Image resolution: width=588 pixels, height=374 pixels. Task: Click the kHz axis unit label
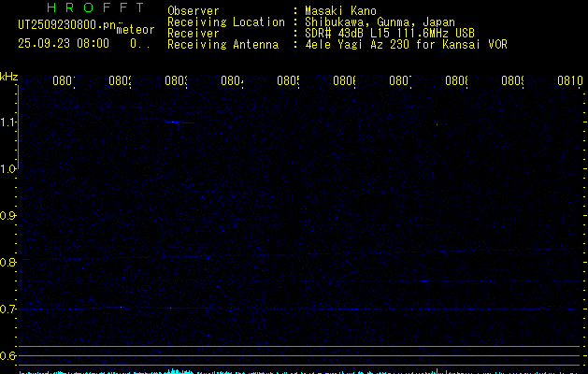pyautogui.click(x=8, y=77)
